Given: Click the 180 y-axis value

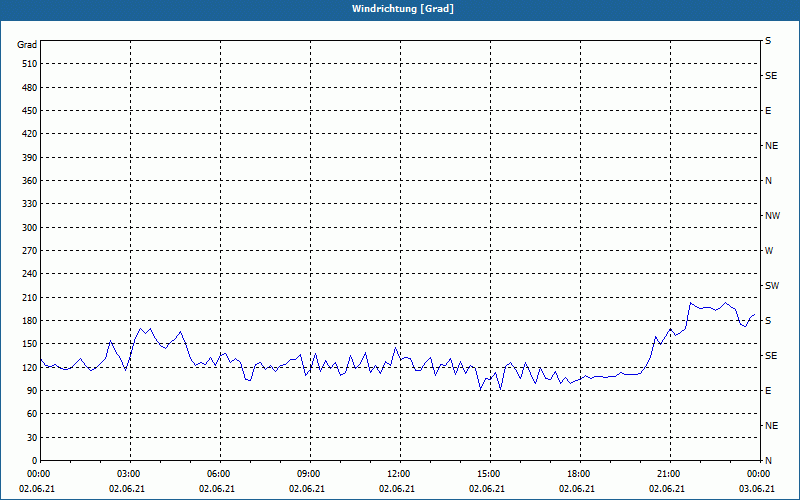Looking at the screenshot, I should [x=30, y=321].
